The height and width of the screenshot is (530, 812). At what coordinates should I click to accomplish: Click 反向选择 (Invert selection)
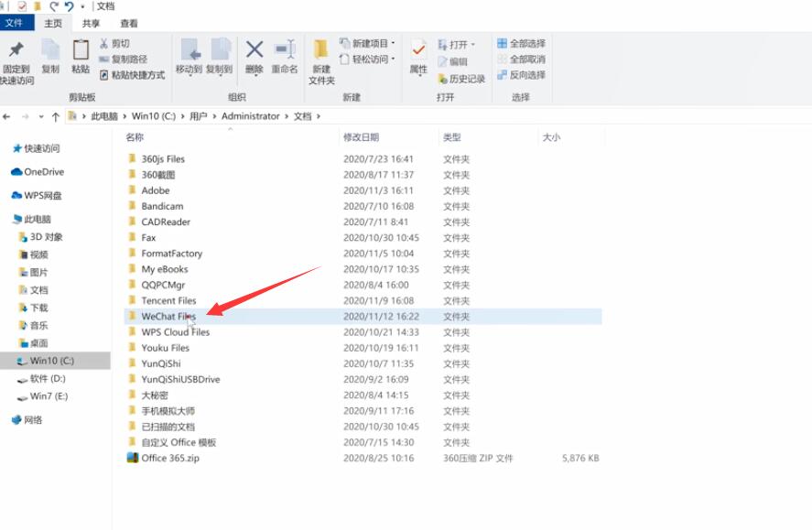pos(522,75)
